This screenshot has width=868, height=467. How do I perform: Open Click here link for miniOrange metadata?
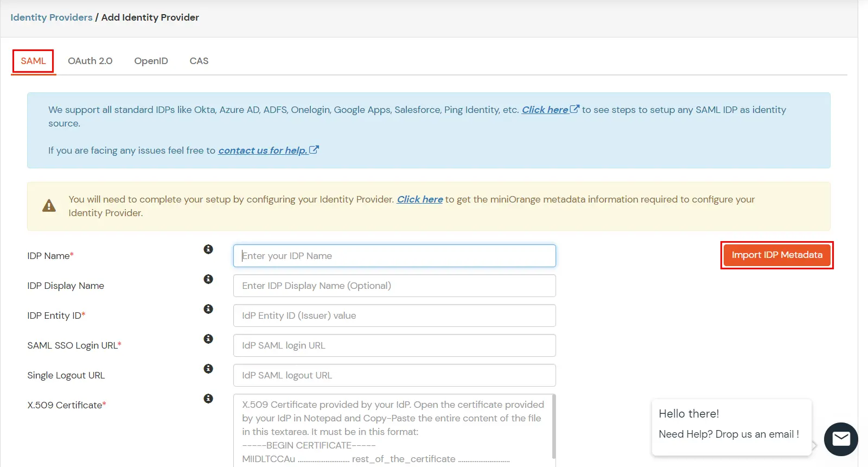pyautogui.click(x=420, y=199)
